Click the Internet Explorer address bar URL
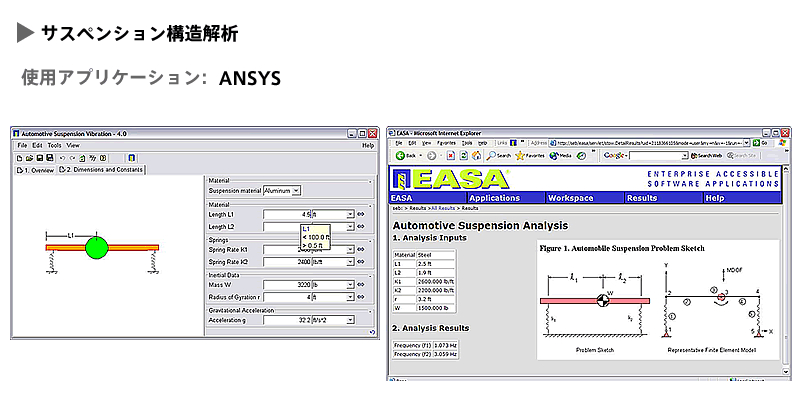Image resolution: width=800 pixels, height=402 pixels. pyautogui.click(x=646, y=143)
